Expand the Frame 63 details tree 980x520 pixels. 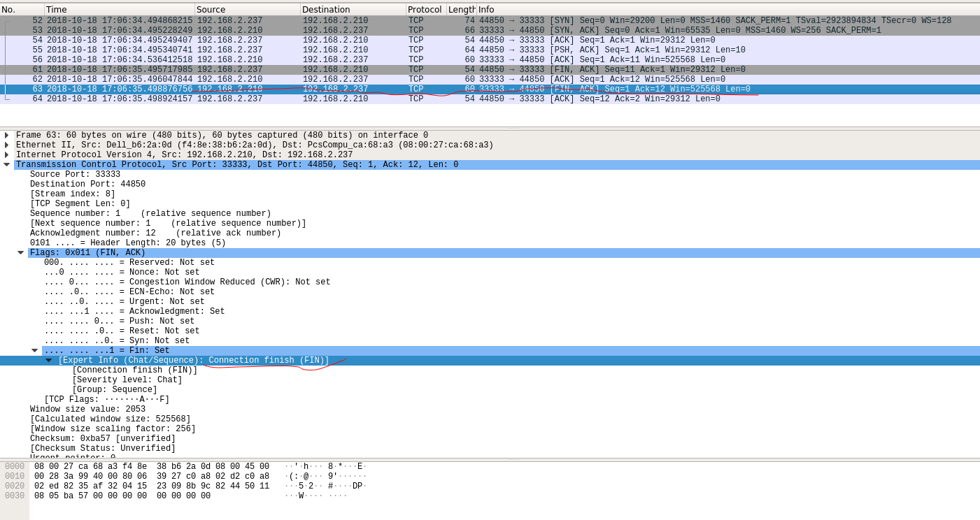tap(7, 136)
